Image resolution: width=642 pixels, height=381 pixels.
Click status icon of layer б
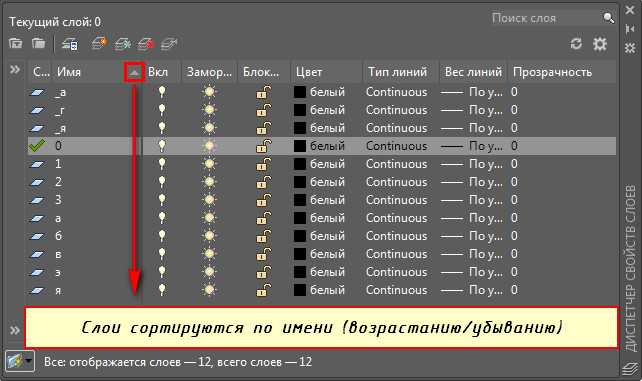click(x=37, y=236)
